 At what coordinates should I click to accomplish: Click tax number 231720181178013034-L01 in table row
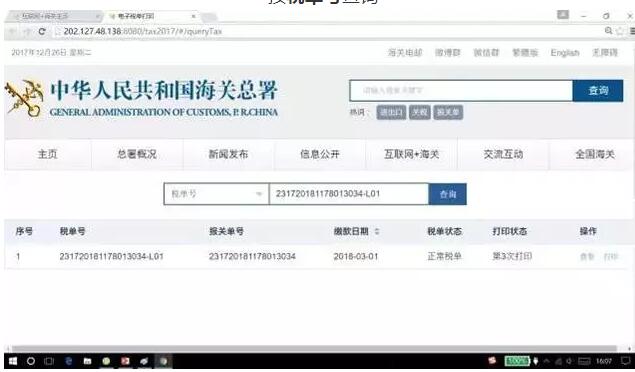tap(111, 257)
